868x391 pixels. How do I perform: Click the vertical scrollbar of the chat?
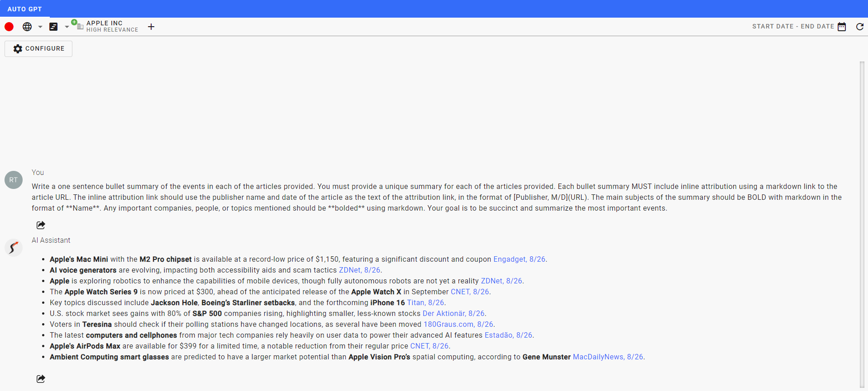coord(862,225)
